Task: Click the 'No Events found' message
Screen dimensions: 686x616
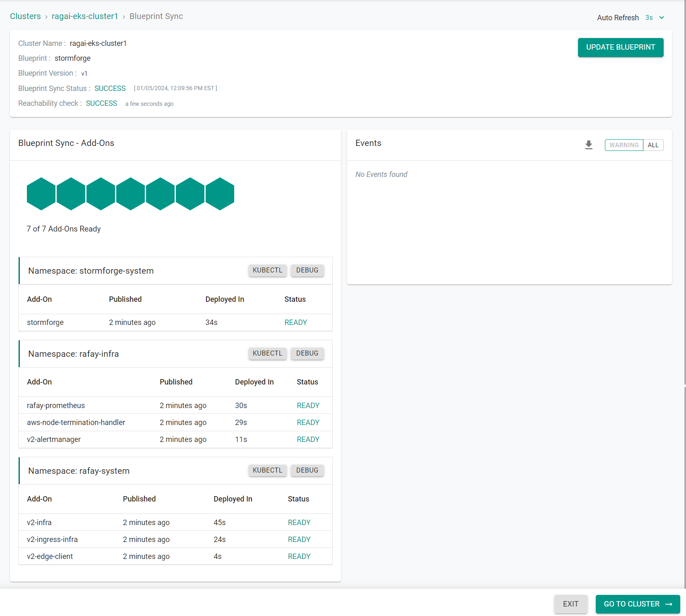Action: [x=381, y=174]
